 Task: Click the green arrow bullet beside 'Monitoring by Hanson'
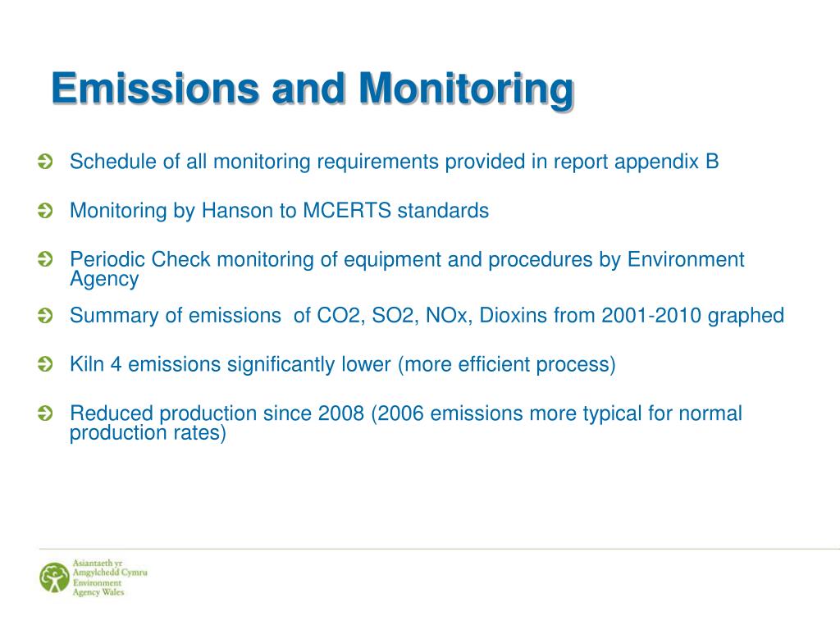pyautogui.click(x=46, y=211)
